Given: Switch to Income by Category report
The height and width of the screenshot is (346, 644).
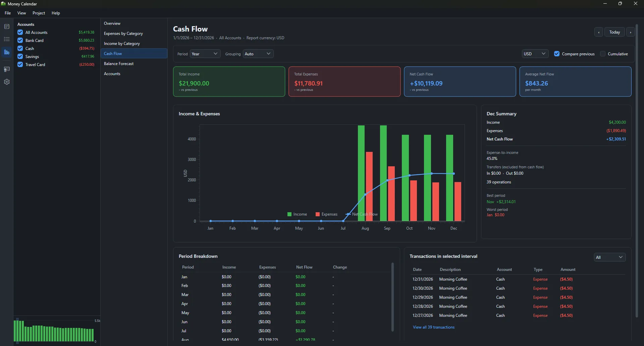Looking at the screenshot, I should point(134,44).
